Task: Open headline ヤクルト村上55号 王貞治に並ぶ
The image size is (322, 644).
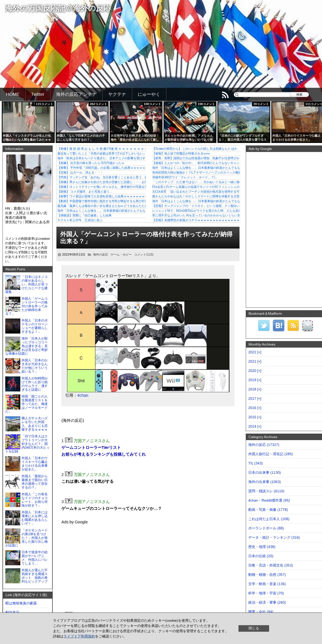Action: pyautogui.click(x=80, y=220)
